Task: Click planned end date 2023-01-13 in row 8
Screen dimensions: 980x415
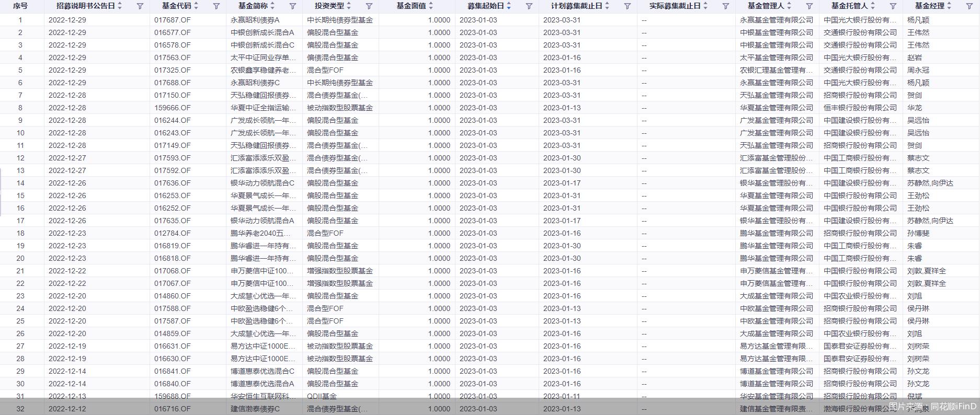Action: click(562, 108)
